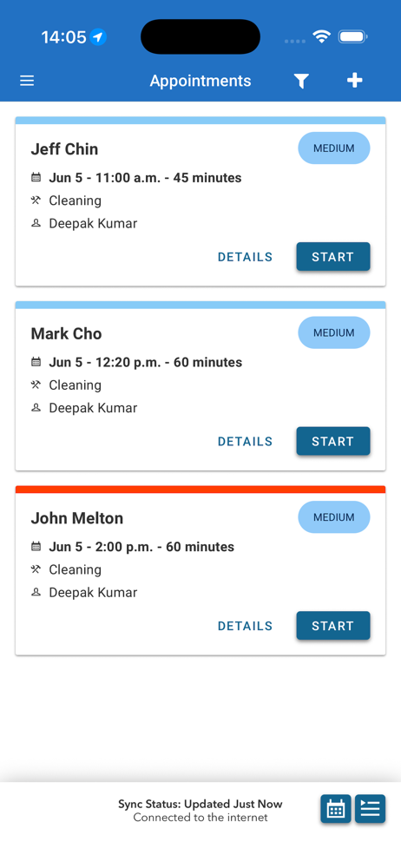Tap tools icon on Mark Cho's card

[36, 385]
